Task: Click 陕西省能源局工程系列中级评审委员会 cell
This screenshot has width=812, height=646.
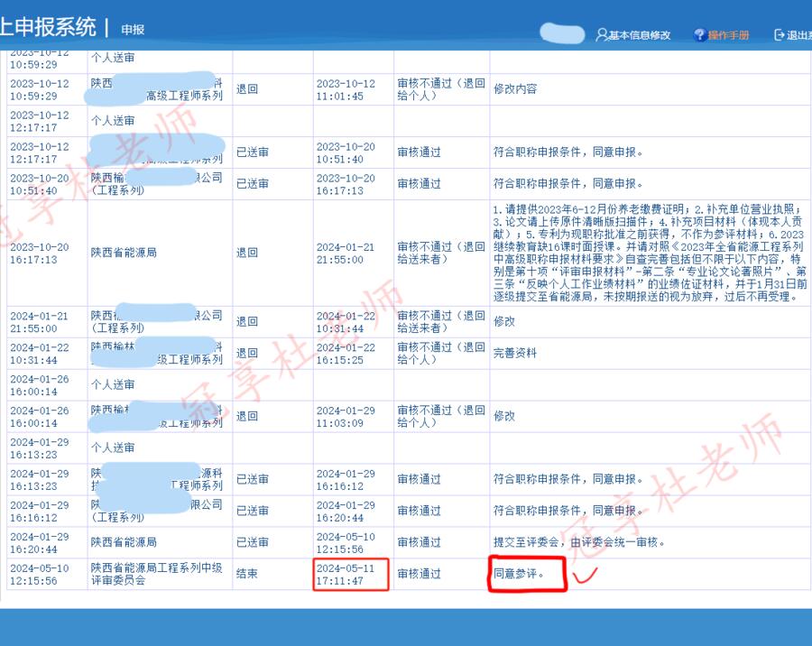Action: (156, 574)
